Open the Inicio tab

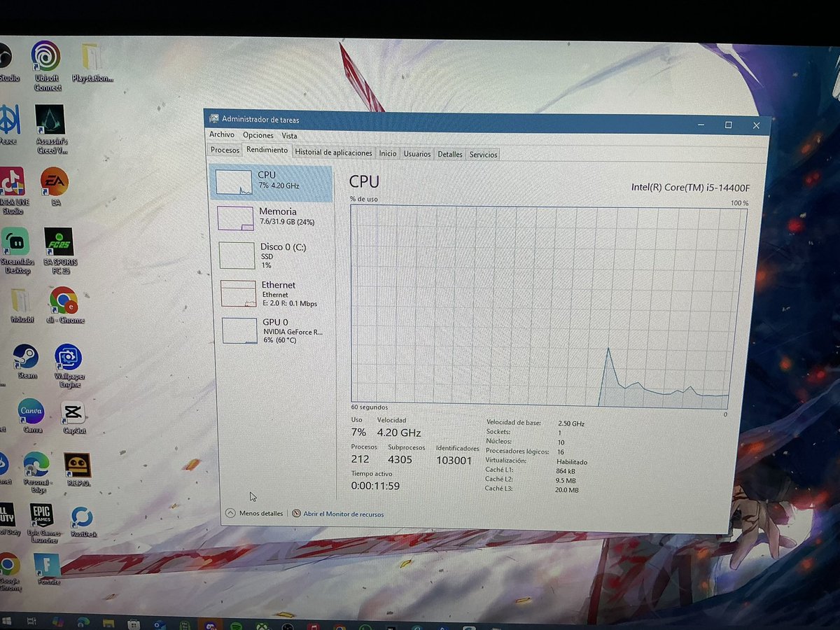pyautogui.click(x=388, y=153)
